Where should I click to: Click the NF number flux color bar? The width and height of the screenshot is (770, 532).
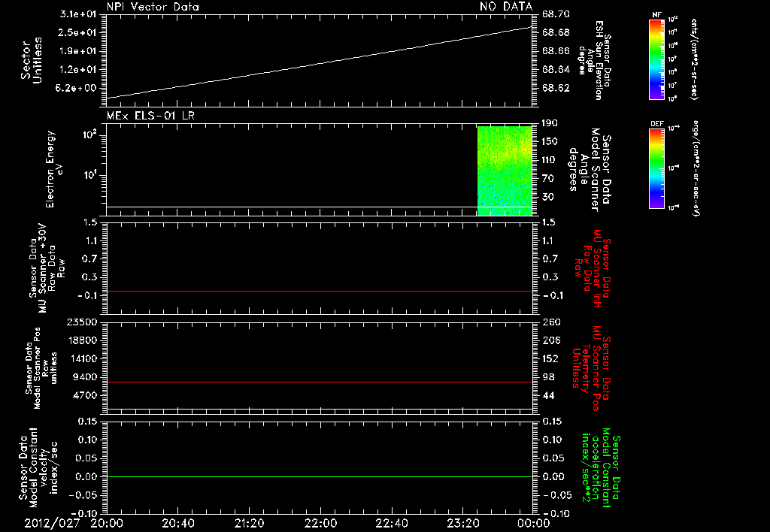656,59
